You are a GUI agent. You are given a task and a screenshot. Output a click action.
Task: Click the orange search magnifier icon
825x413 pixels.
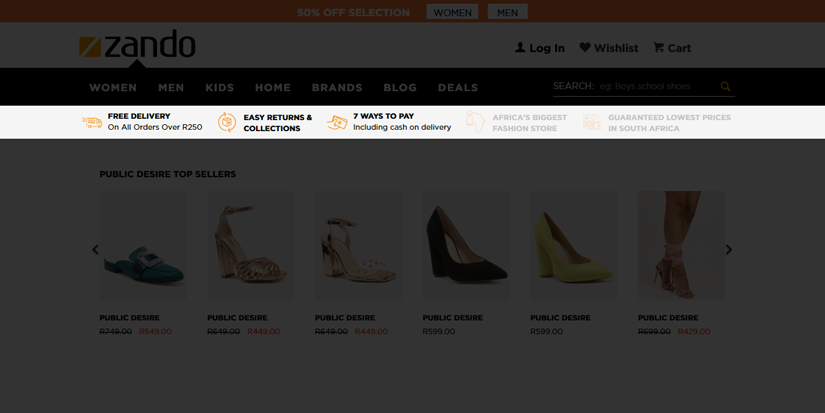[726, 86]
